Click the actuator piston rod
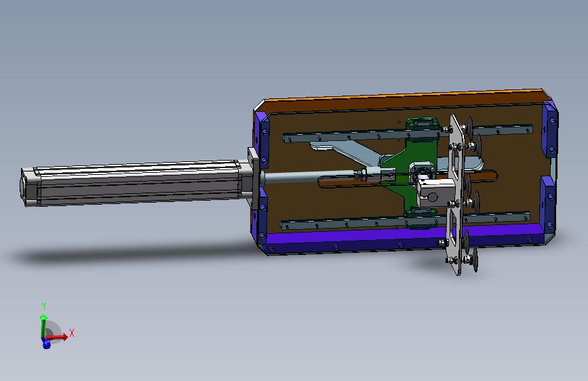The image size is (588, 381). [x=309, y=176]
